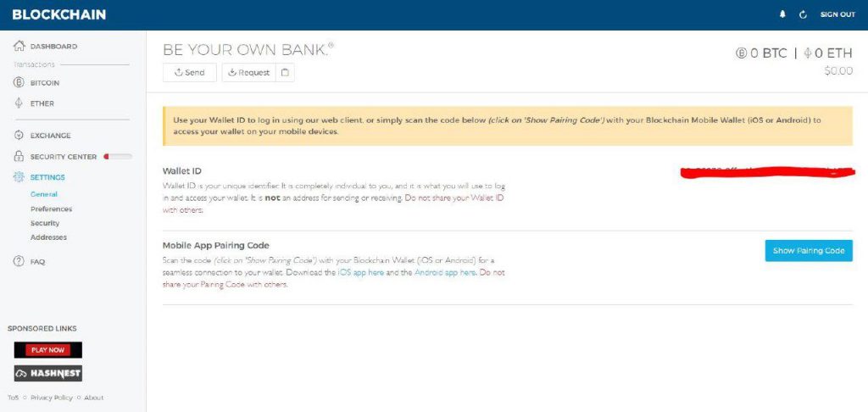Open the ToS link in footer
Viewport: 868px width, 412px height.
pos(13,398)
